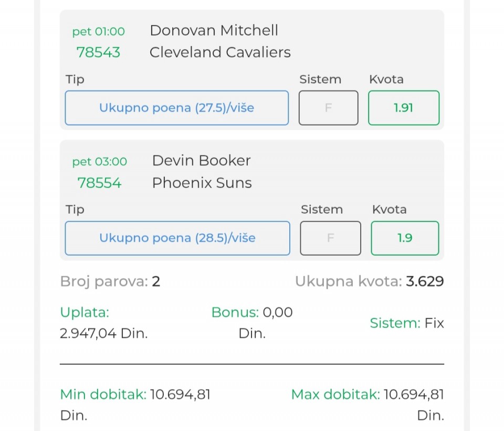This screenshot has height=431, width=504.
Task: Click the Max dobitak amount
Action: click(x=414, y=395)
